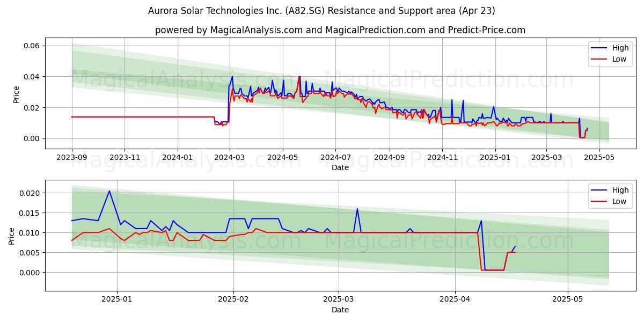Click the 2024-11 date label on top axis
Image resolution: width=644 pixels, height=322 pixels.
442,157
